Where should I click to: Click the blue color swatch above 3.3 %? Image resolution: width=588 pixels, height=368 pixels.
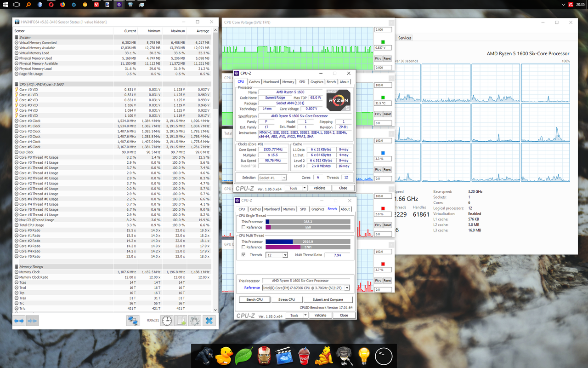383,153
